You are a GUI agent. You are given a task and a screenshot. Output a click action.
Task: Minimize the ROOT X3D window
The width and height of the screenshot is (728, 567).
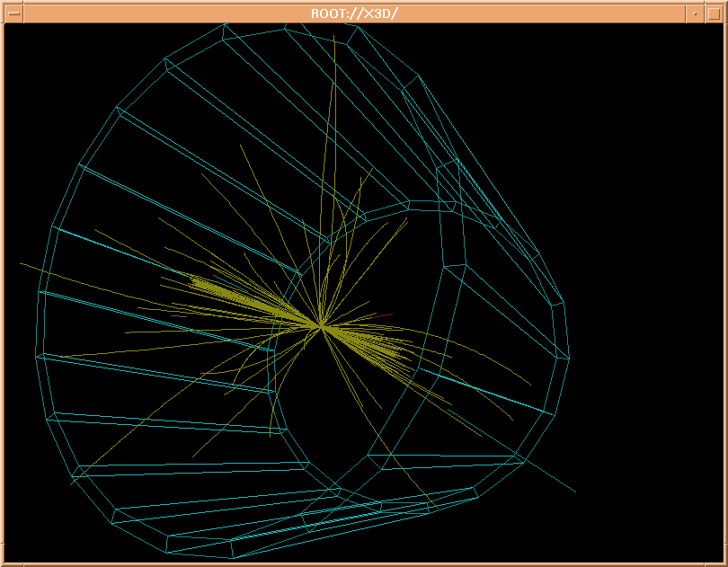pyautogui.click(x=694, y=13)
